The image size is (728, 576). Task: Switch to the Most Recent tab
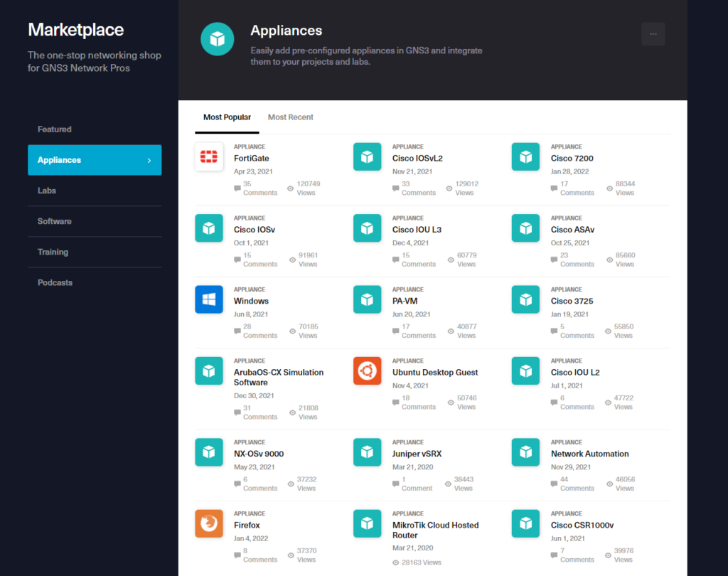(290, 117)
